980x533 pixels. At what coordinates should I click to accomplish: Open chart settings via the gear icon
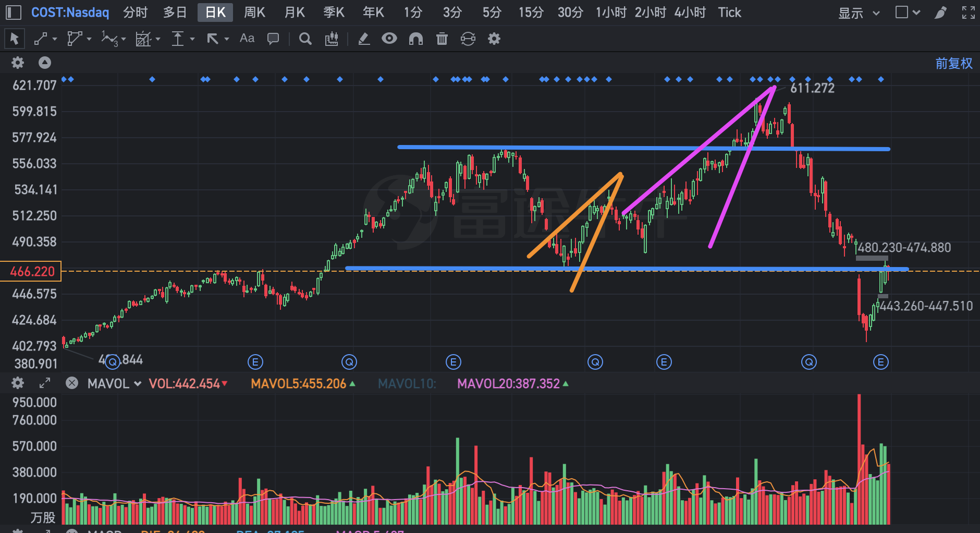pyautogui.click(x=494, y=38)
